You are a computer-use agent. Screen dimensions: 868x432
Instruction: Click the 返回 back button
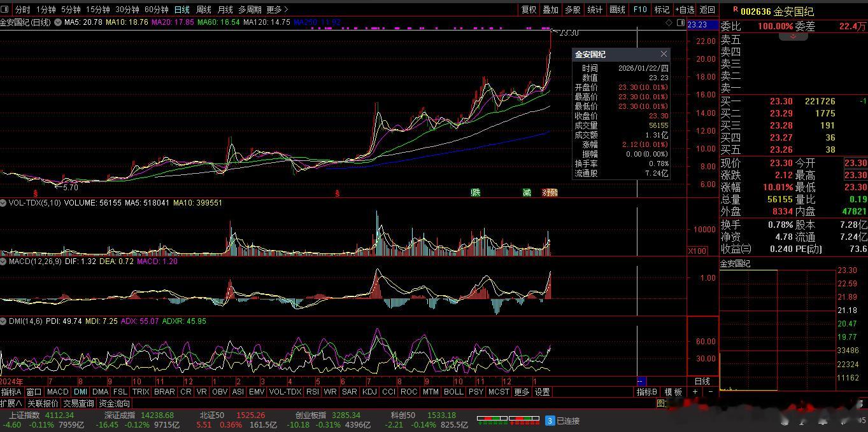pyautogui.click(x=708, y=10)
